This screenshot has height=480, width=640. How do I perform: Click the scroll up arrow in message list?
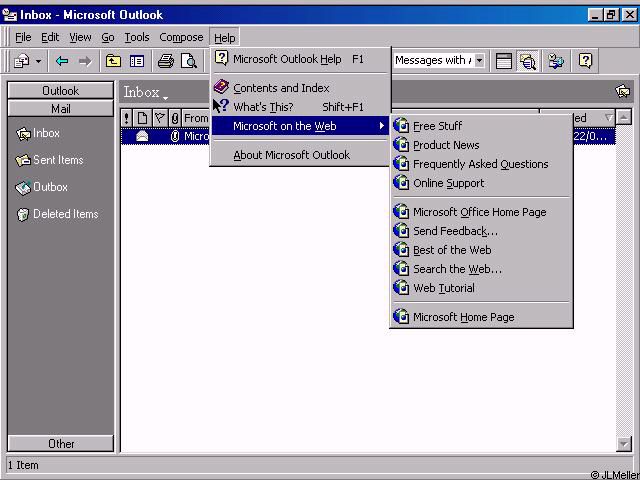pos(624,118)
